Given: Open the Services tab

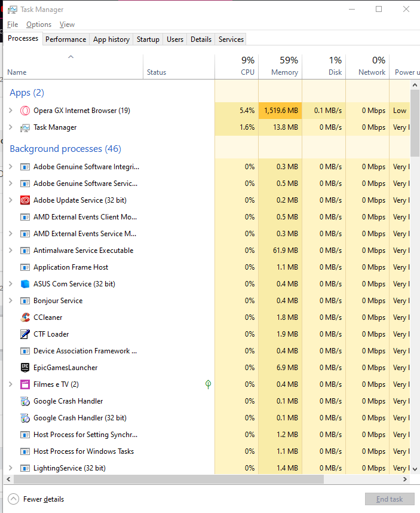Looking at the screenshot, I should pyautogui.click(x=231, y=39).
